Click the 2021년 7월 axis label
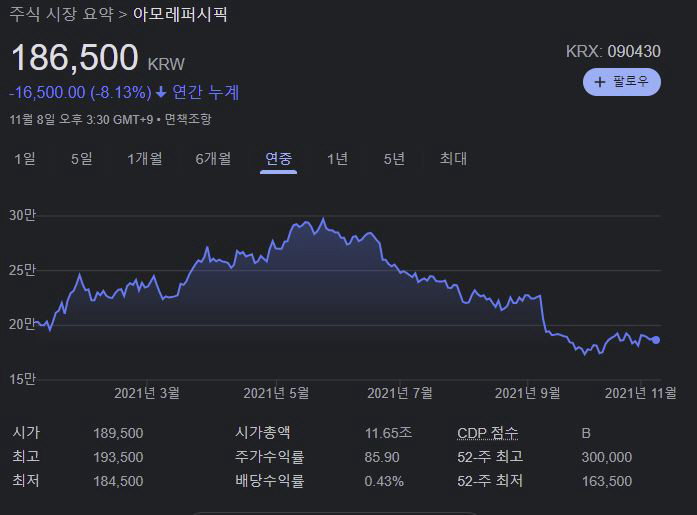 click(x=400, y=393)
